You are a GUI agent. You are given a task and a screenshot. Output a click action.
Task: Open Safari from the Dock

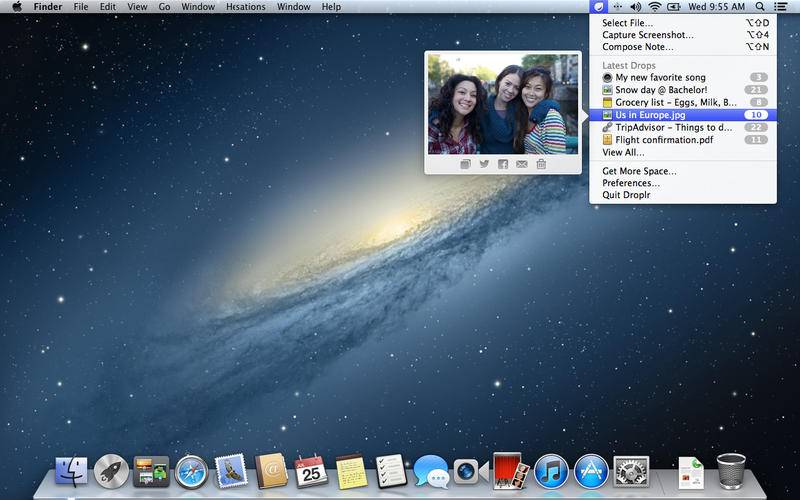191,470
